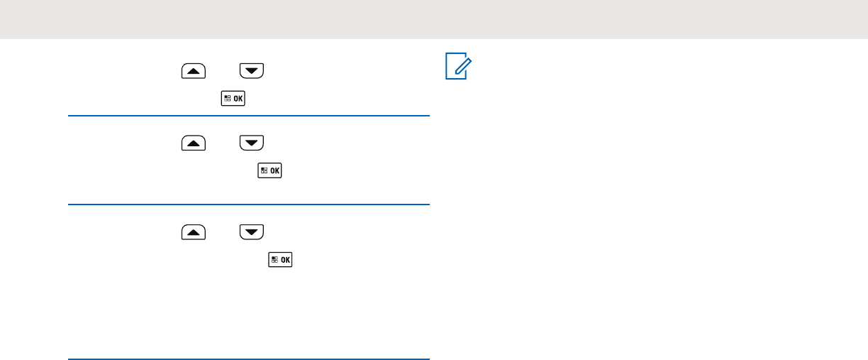Click the down arrow icon in the second step
The image size is (868, 360).
point(251,143)
